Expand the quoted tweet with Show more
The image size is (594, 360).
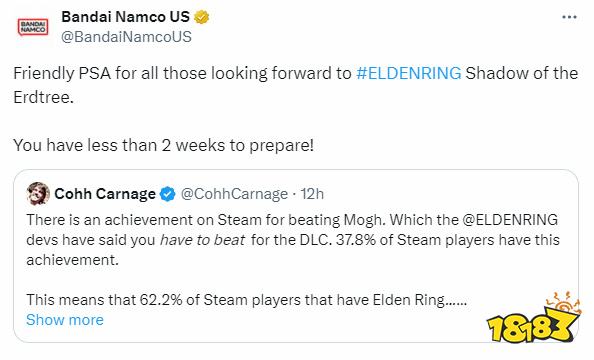pos(65,320)
